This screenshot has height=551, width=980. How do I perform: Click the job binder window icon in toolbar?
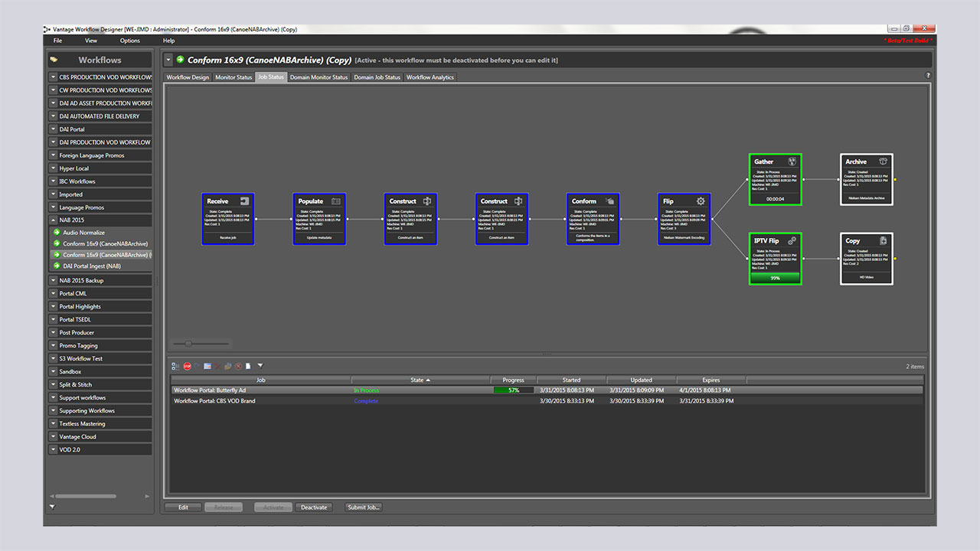click(x=207, y=366)
